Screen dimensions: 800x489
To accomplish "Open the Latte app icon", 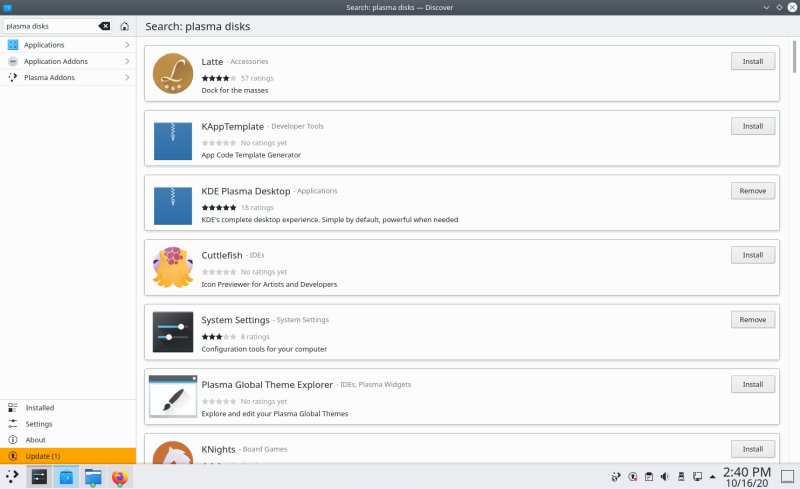I will click(x=173, y=74).
